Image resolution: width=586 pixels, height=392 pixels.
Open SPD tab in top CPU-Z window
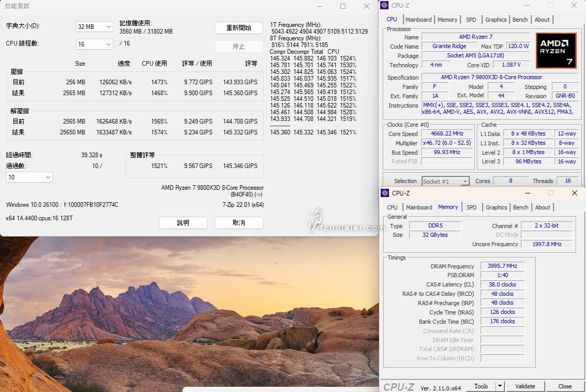471,20
